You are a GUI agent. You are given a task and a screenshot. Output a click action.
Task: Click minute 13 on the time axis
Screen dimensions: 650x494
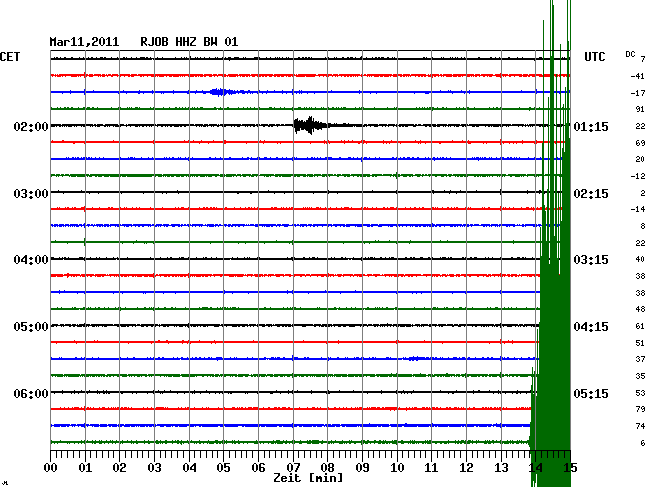[501, 468]
